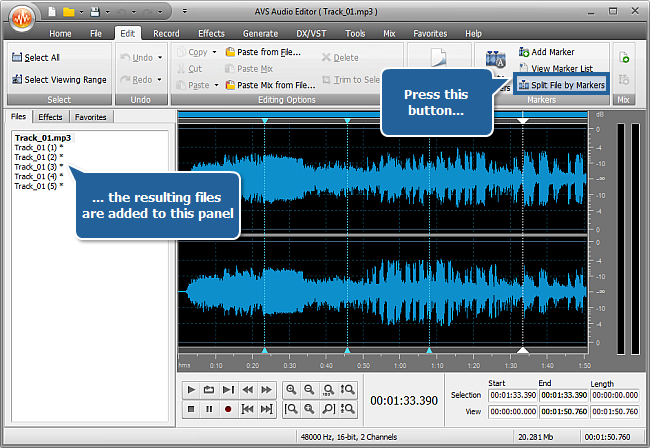Expand the Redo dropdown arrow
The image size is (650, 448).
159,80
